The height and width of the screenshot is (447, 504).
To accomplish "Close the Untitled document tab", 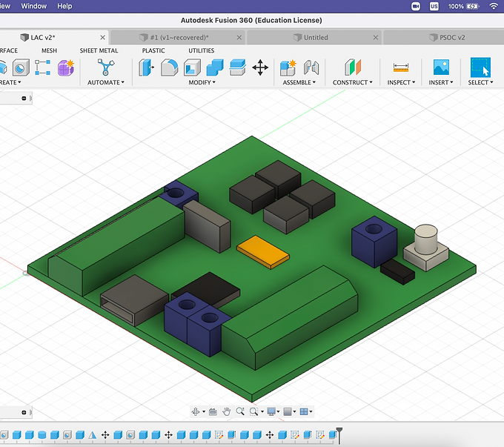I will 376,38.
